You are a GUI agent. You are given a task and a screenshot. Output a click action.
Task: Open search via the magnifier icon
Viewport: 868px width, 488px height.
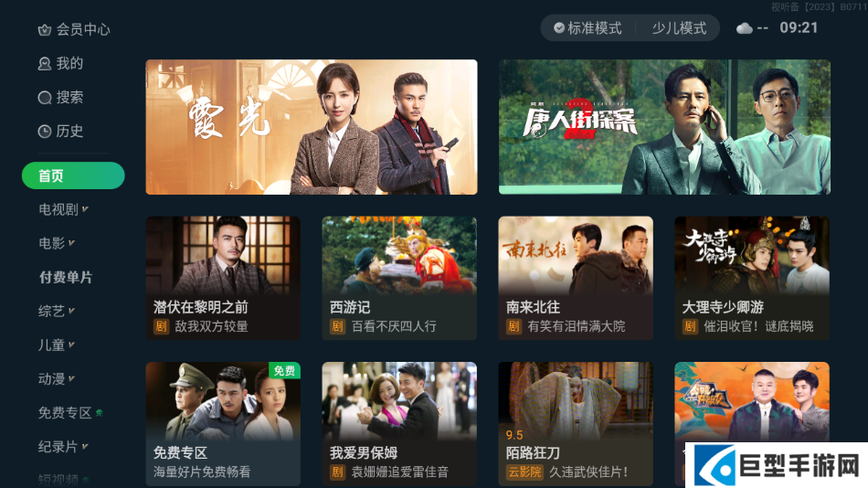click(44, 98)
